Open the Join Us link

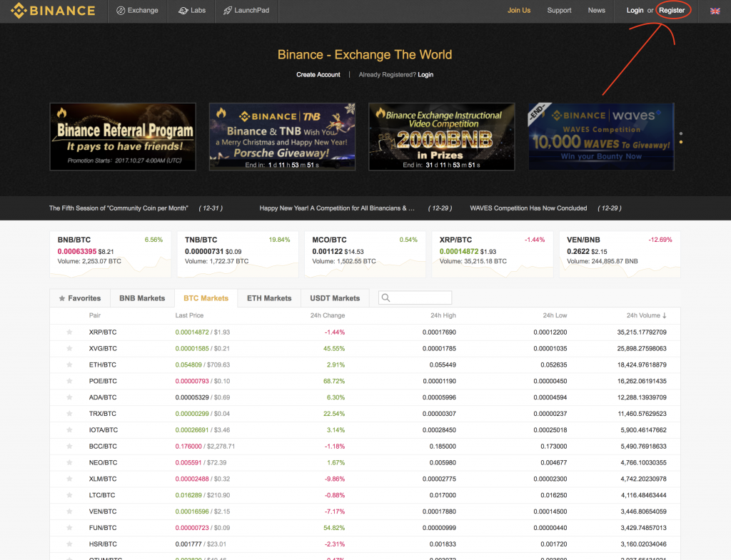click(x=519, y=11)
